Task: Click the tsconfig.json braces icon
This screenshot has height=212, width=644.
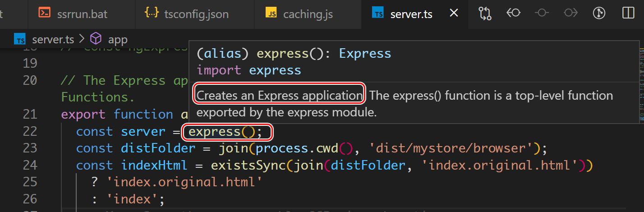Action: (x=152, y=13)
